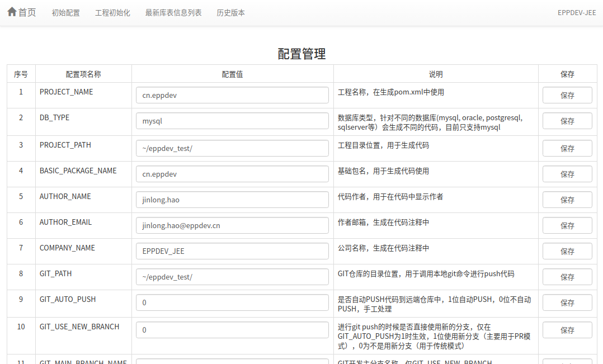Click 保存 for the GIT_AUTO_PUSH row
The width and height of the screenshot is (603, 364).
tap(567, 303)
